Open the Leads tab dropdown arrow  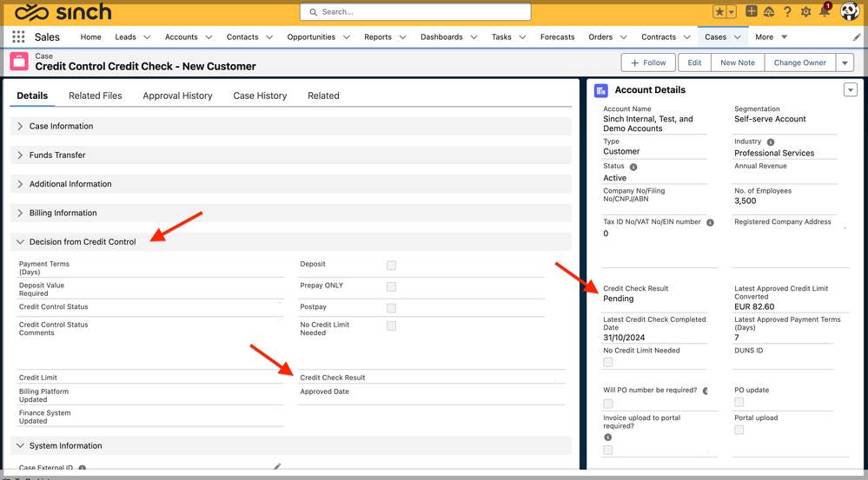tap(147, 37)
